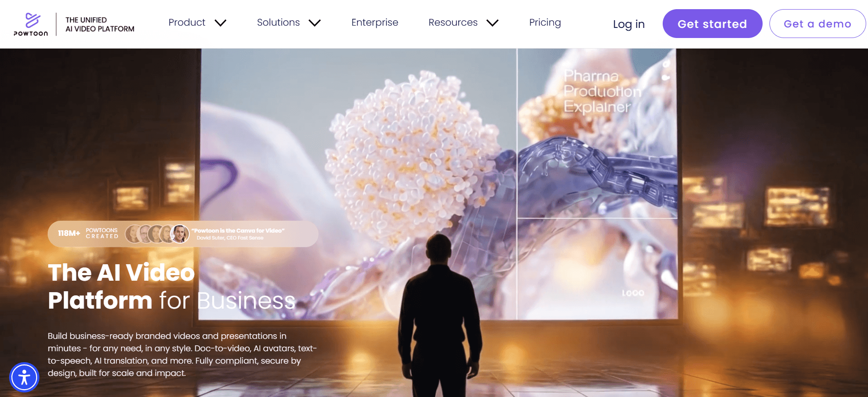The height and width of the screenshot is (397, 868).
Task: Click the Powtoon logo
Action: pyautogui.click(x=31, y=24)
